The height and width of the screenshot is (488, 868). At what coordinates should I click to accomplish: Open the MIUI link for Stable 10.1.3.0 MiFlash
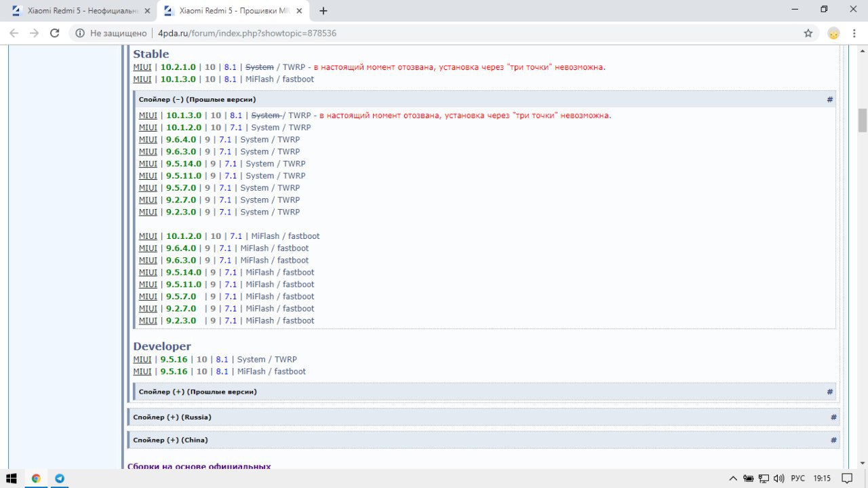click(x=142, y=79)
